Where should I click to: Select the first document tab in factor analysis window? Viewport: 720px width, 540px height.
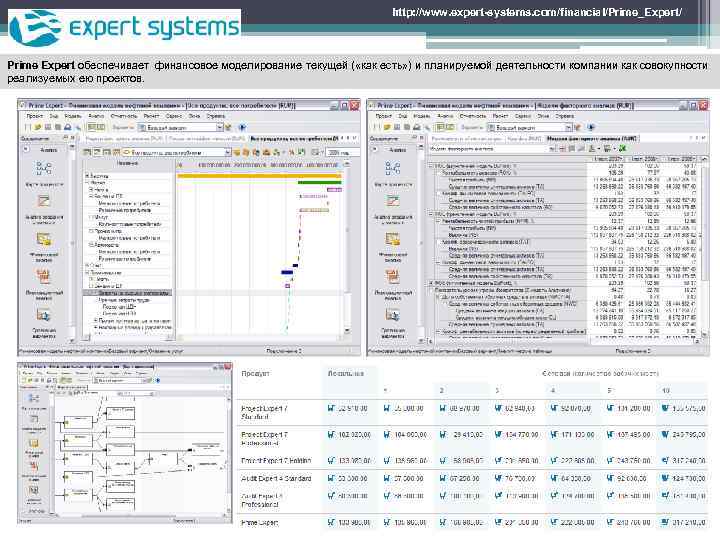467,138
